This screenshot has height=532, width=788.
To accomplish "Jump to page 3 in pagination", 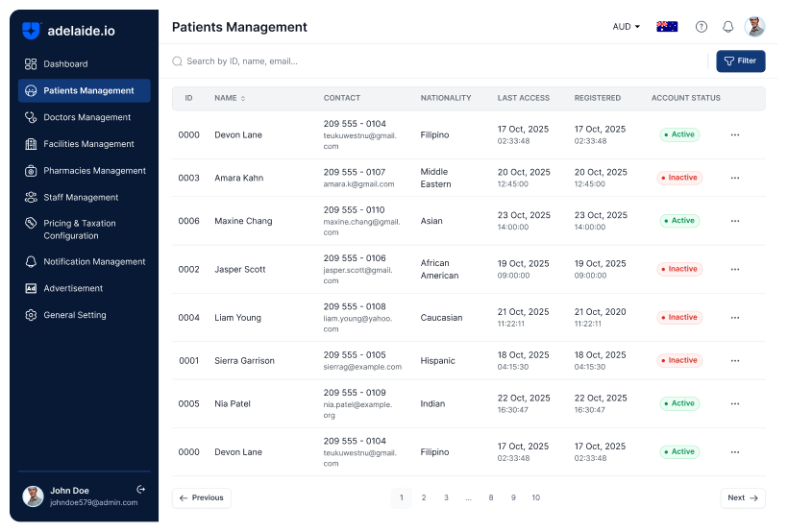I will [x=446, y=497].
